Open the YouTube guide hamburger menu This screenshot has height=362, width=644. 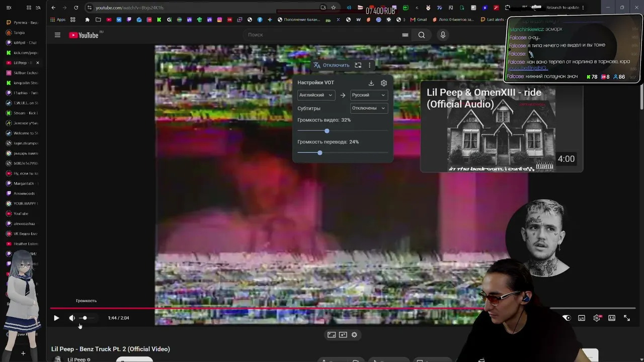point(57,35)
